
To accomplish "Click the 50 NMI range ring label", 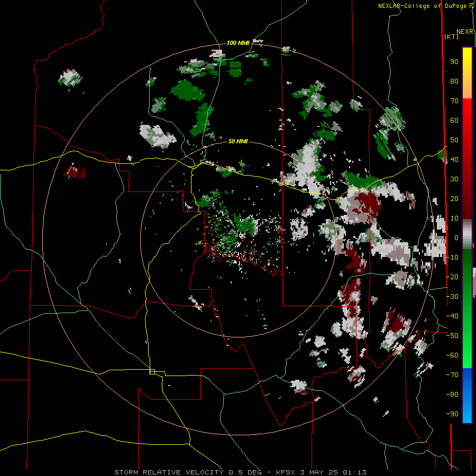I will [x=238, y=141].
